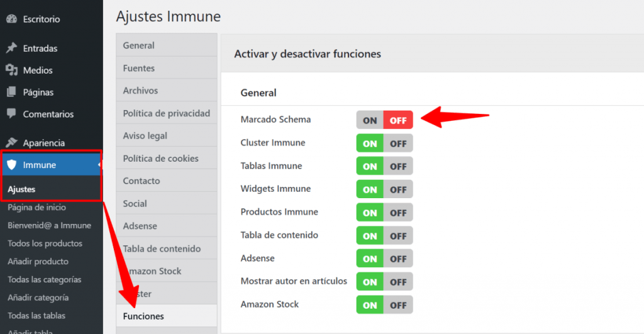644x334 pixels.
Task: Click the Páginas pages icon
Action: click(11, 92)
